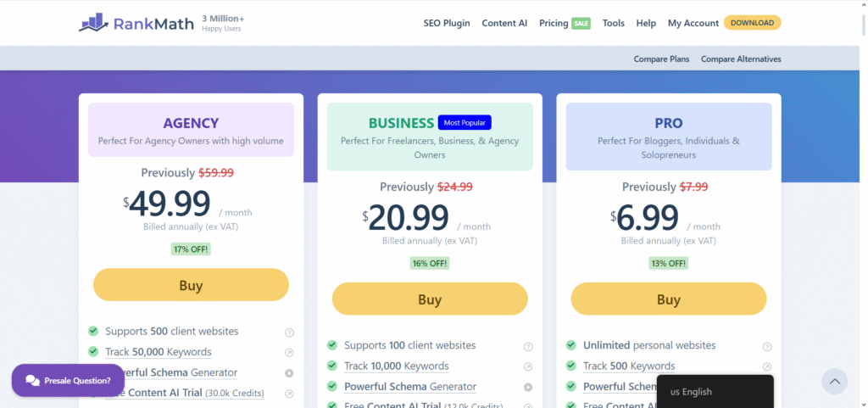Click the struck-through $59.99 price
Image resolution: width=868 pixels, height=408 pixels.
[216, 173]
